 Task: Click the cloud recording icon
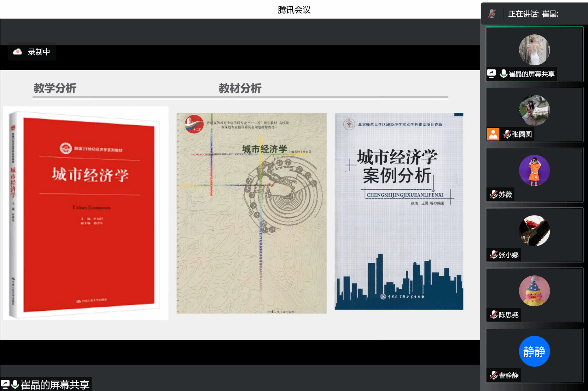pyautogui.click(x=18, y=52)
